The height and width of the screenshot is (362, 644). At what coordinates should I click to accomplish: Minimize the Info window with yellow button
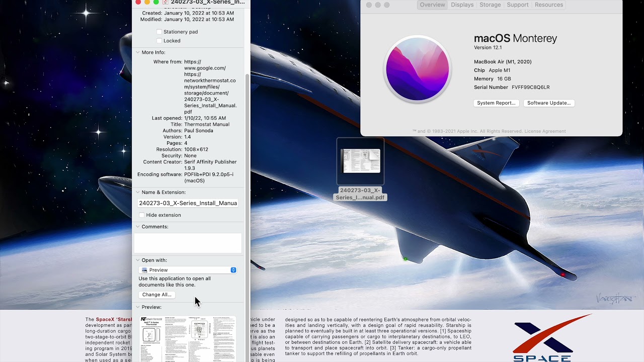click(x=147, y=2)
